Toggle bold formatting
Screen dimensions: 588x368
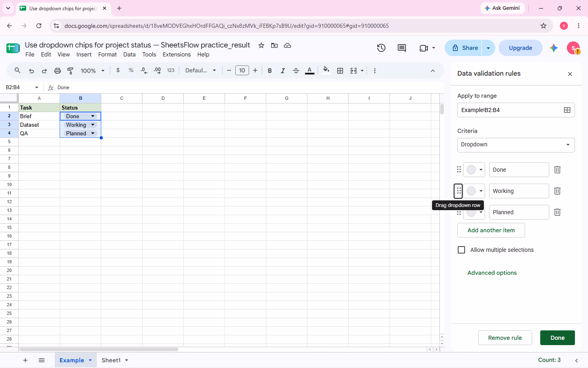(x=269, y=71)
